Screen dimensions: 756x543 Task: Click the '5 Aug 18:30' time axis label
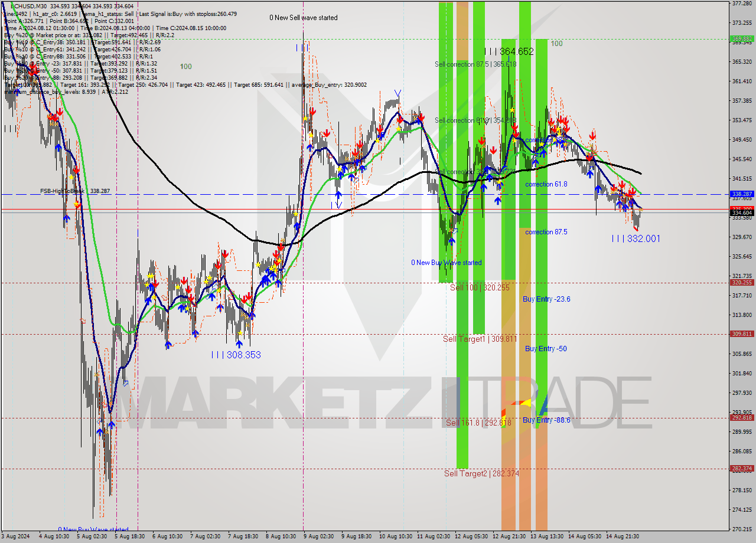point(129,537)
